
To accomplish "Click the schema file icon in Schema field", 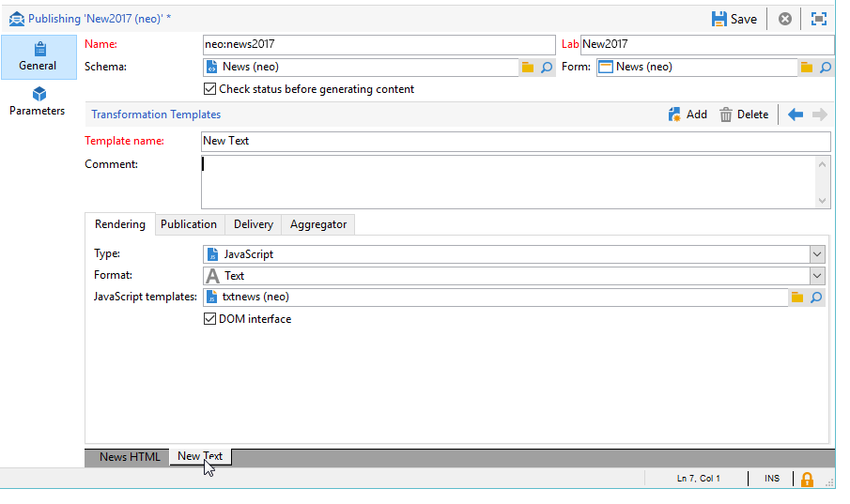I will [212, 68].
